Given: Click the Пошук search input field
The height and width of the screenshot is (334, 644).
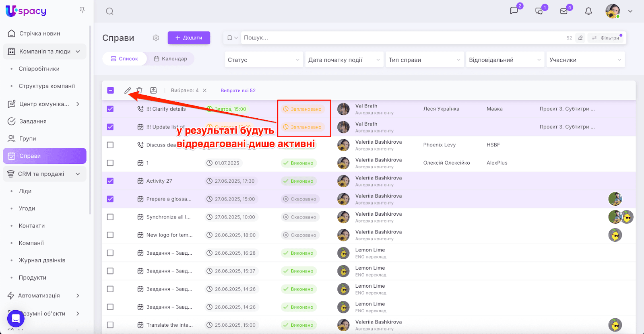Looking at the screenshot, I should 402,38.
